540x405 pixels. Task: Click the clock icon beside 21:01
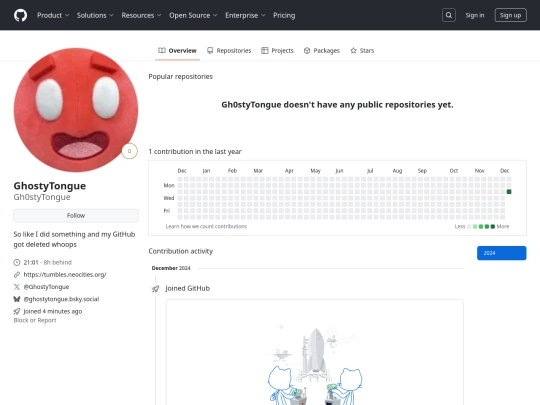tap(17, 262)
